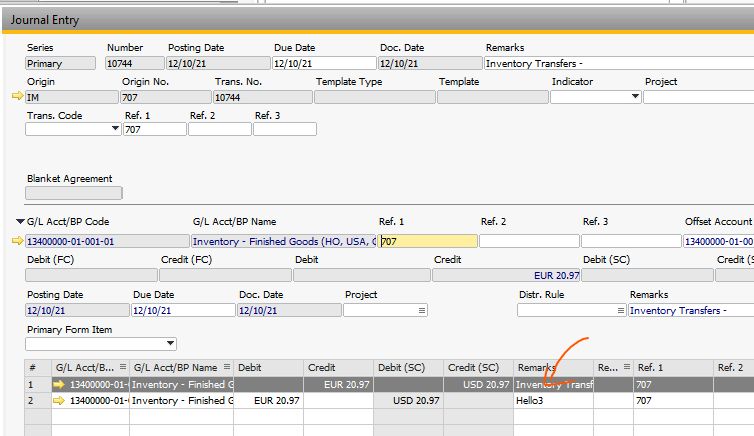Collapse the G/L Acct/BP Code section triangle
This screenshot has width=754, height=436.
pyautogui.click(x=19, y=221)
